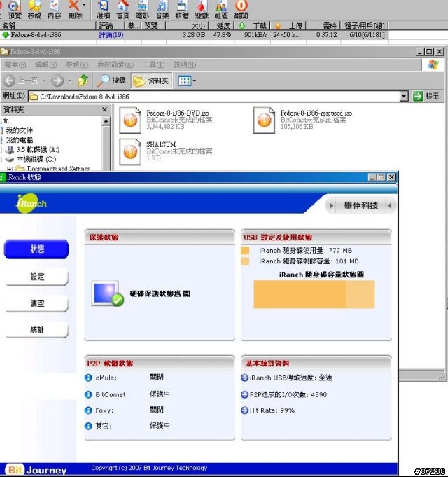Open the 遊戲 games icon in BitComet
448x477 pixels.
202,9
